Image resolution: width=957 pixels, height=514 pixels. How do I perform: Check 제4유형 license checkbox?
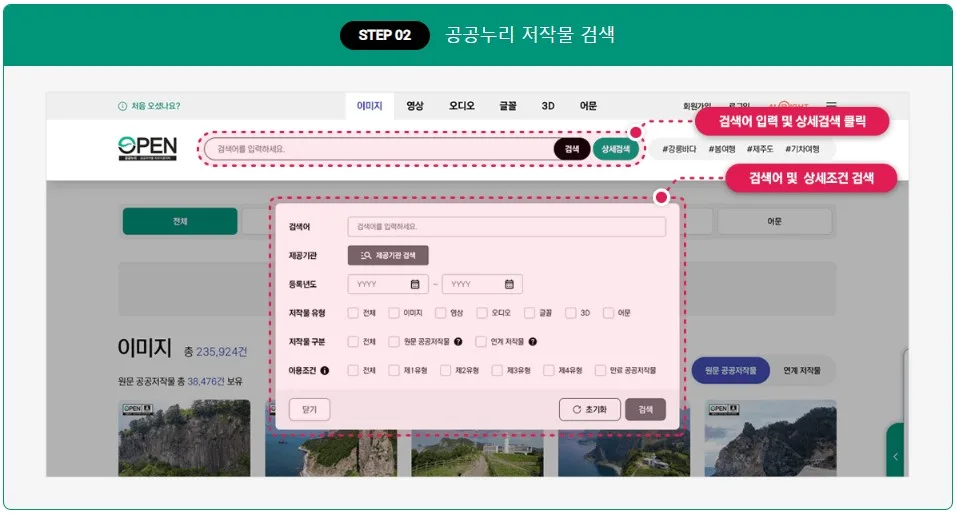coord(549,371)
